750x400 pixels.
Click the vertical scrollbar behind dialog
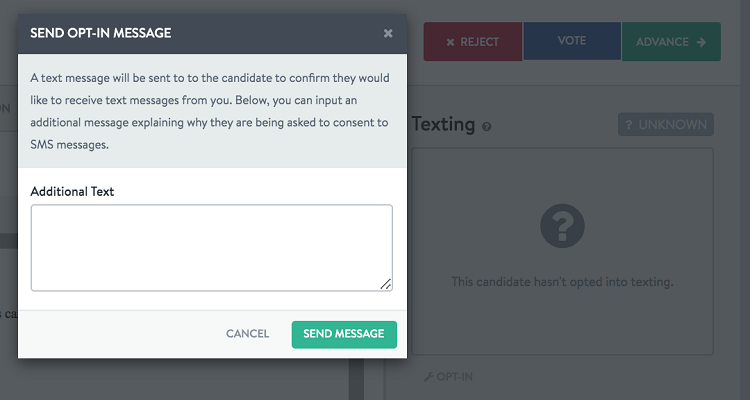coord(356,378)
